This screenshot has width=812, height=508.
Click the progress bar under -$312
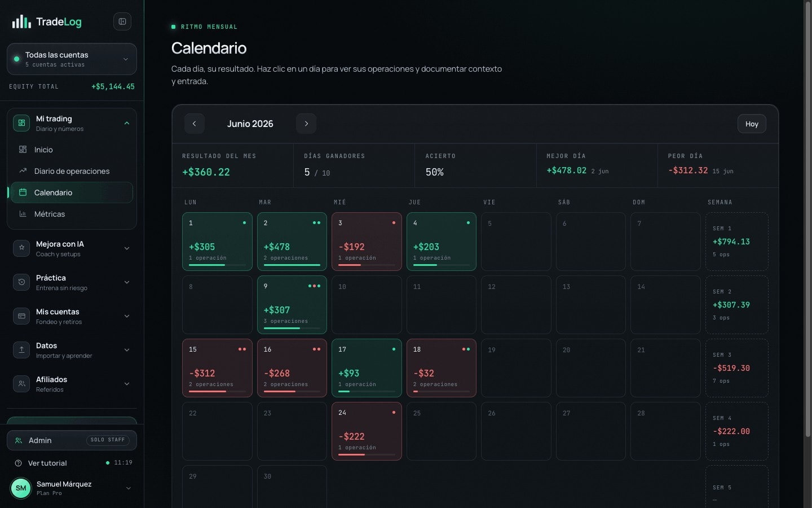pyautogui.click(x=217, y=391)
